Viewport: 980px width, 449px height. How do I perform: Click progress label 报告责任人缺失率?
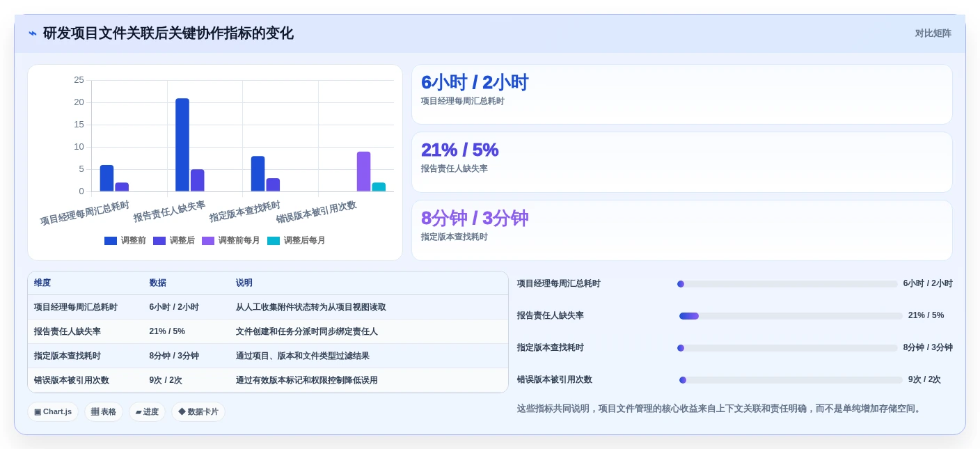(551, 316)
